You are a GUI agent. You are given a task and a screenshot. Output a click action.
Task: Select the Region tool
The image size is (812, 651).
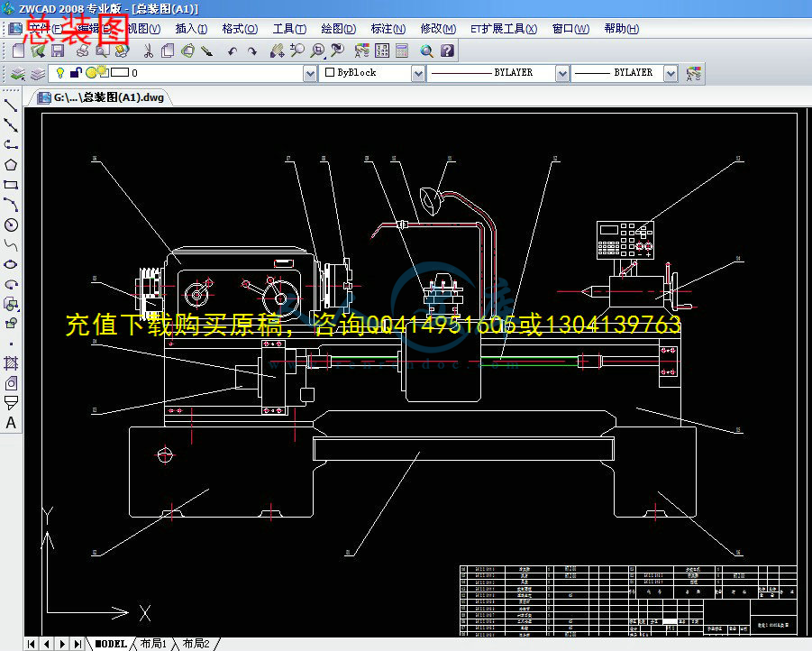[x=11, y=384]
